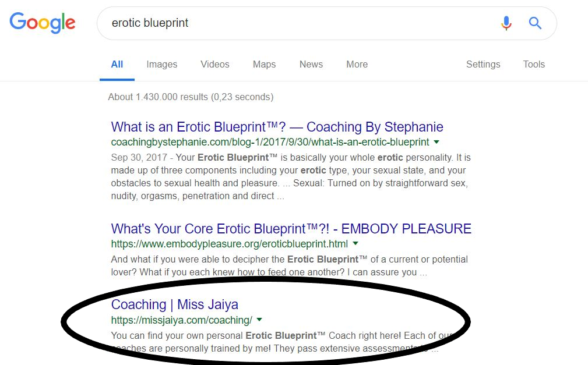Open the Maps results tab
This screenshot has width=588, height=365.
[264, 65]
